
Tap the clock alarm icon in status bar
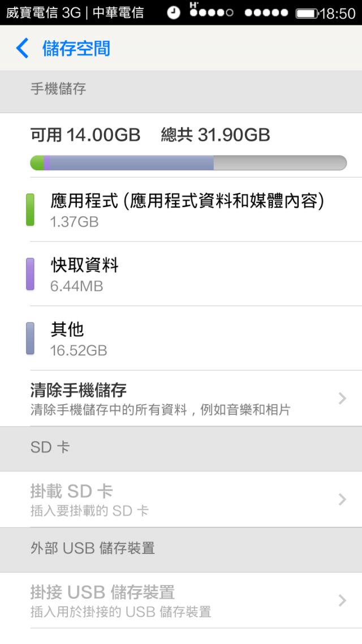(174, 12)
